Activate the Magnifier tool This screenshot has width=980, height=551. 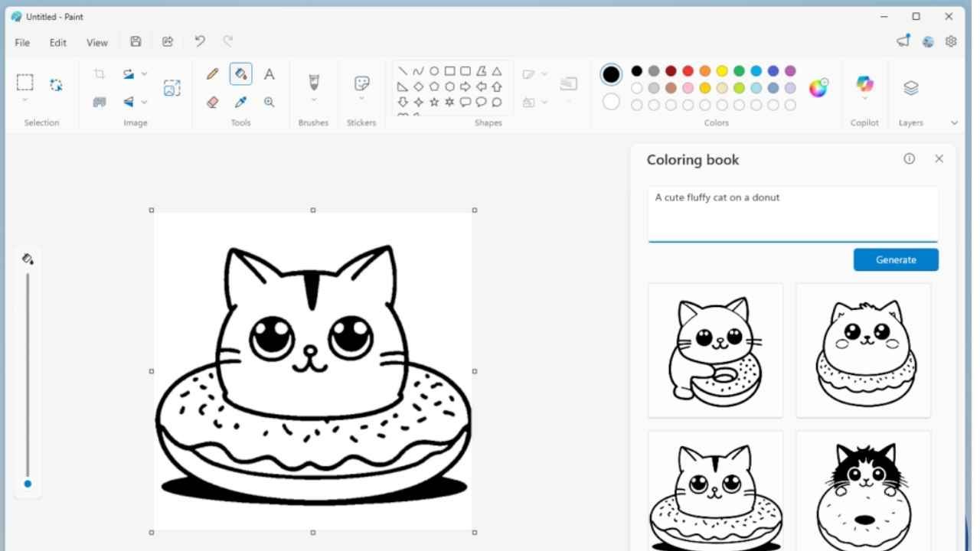tap(269, 102)
